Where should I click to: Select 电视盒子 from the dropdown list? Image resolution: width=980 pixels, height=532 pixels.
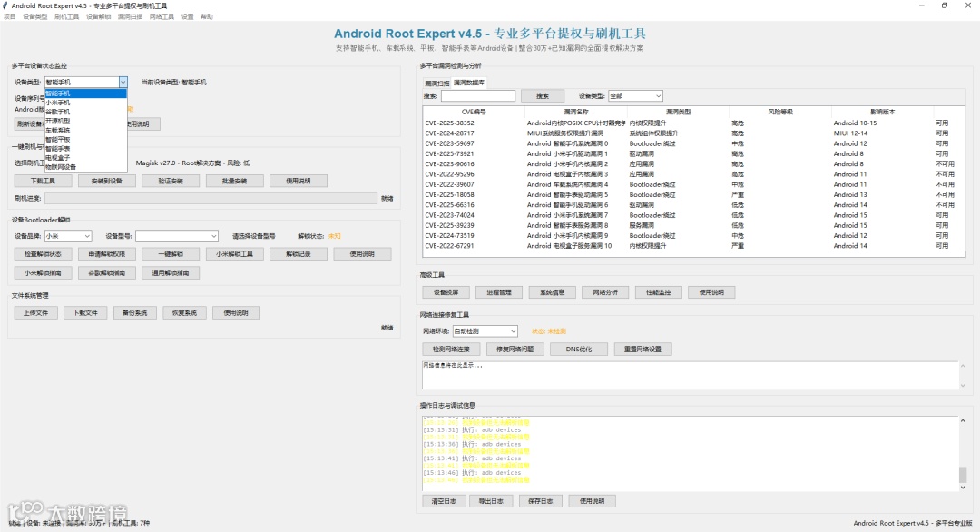tap(85, 158)
